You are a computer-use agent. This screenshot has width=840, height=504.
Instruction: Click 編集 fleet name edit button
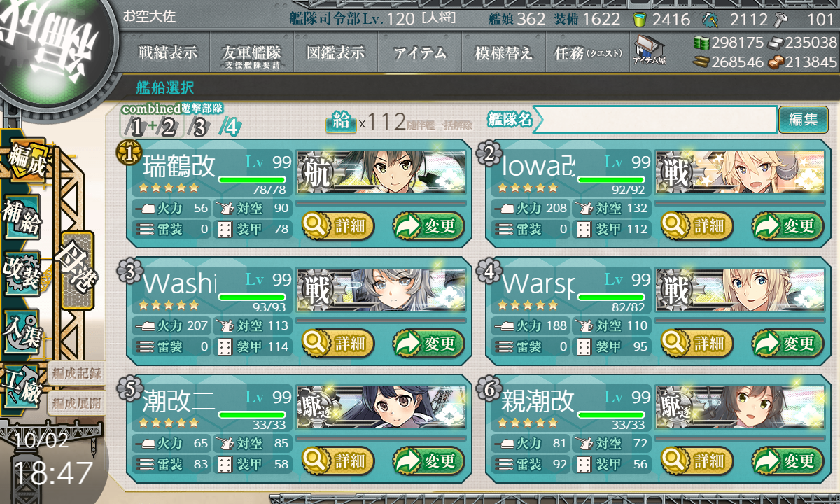click(x=803, y=120)
